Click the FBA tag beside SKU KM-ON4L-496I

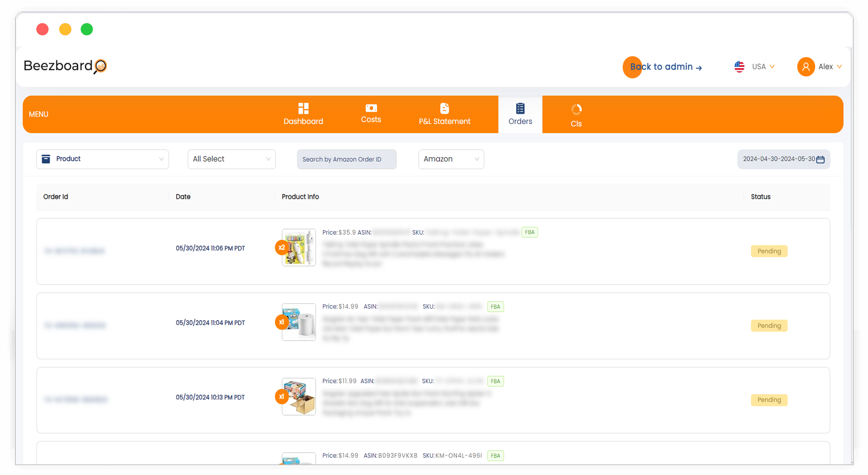tap(495, 455)
